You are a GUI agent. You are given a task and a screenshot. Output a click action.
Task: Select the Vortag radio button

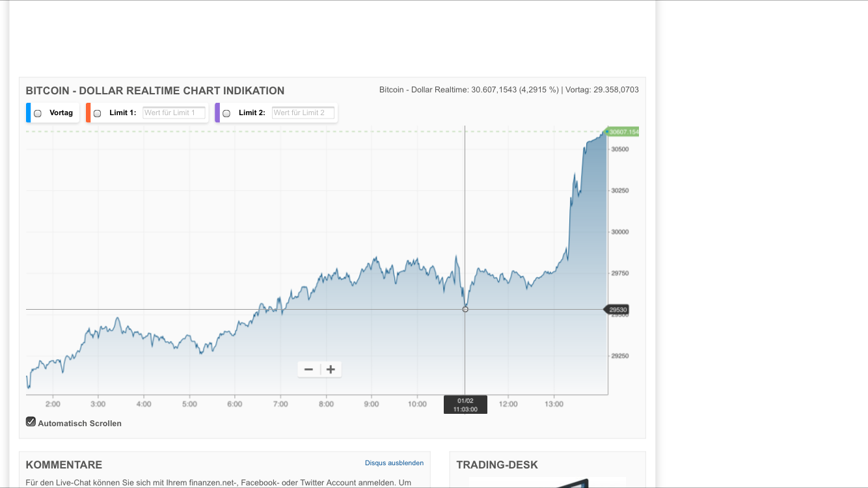tap(38, 113)
